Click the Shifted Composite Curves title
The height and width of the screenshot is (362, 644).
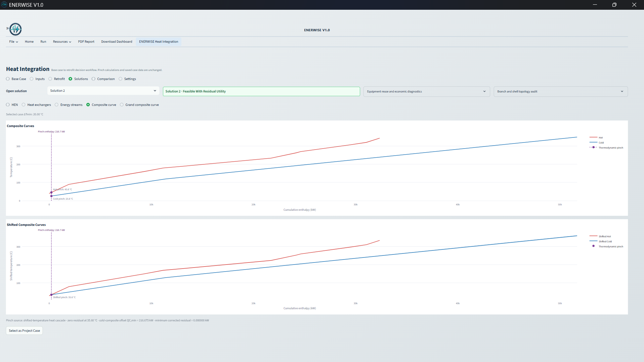point(26,225)
